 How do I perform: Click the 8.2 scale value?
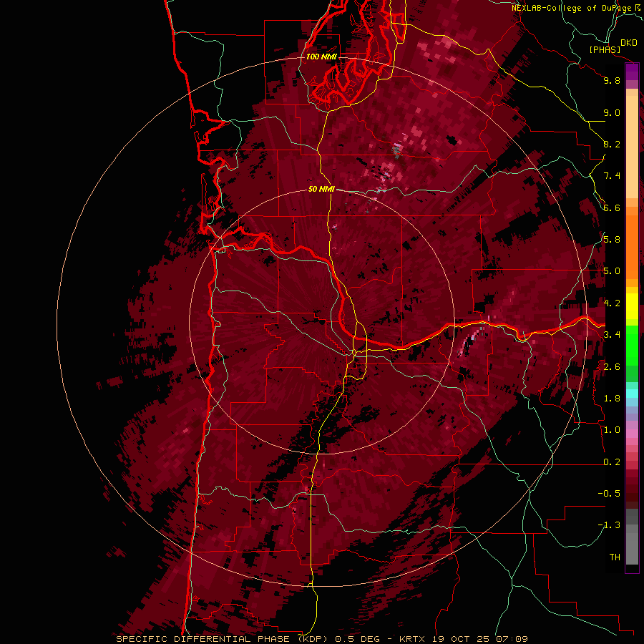pyautogui.click(x=612, y=144)
